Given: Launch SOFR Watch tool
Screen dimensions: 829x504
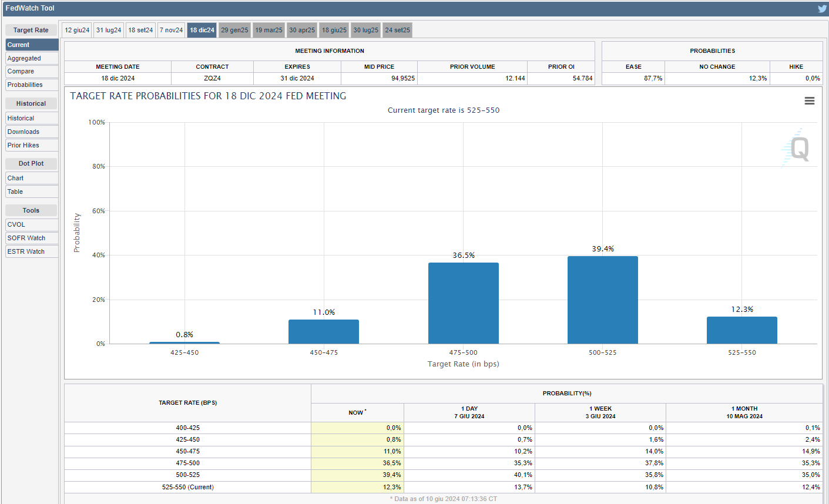Looking at the screenshot, I should [32, 238].
